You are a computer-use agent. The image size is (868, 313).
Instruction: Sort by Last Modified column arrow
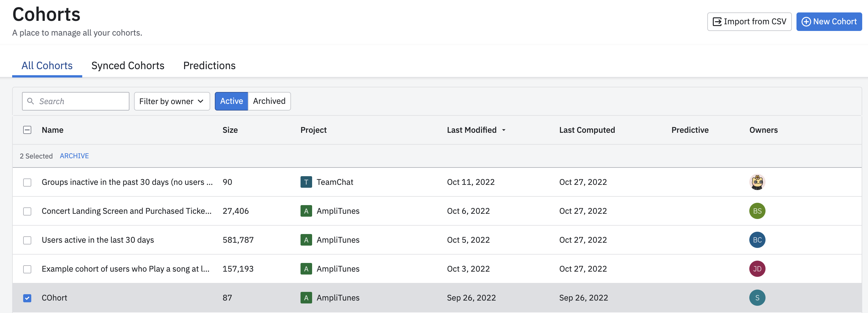pos(503,130)
